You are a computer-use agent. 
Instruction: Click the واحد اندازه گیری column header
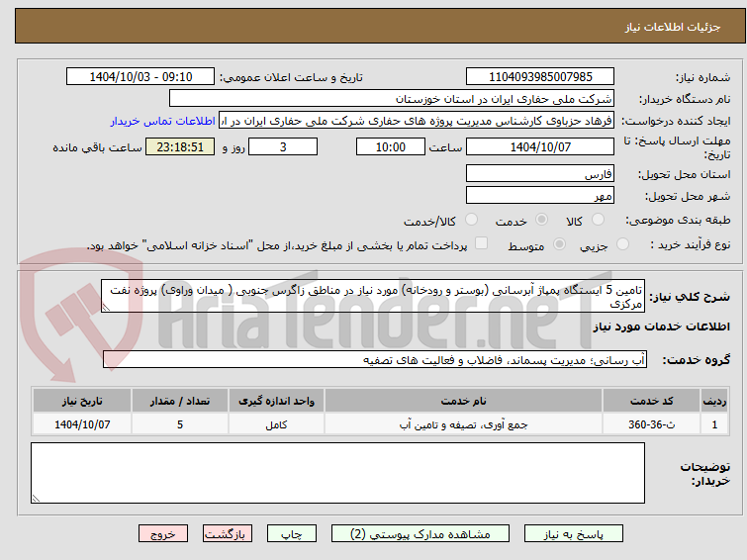(x=276, y=401)
